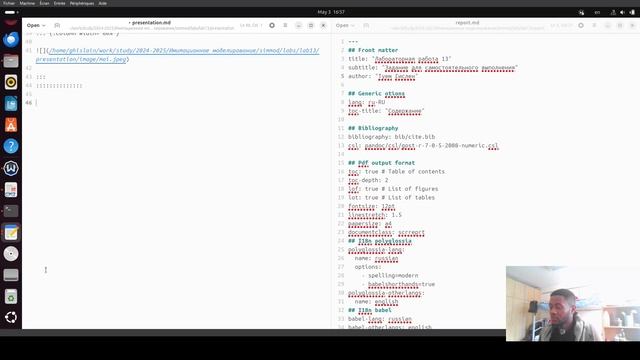Viewport: 640px width, 360px height.
Task: Follow the moi.jpeg image path link
Action: coord(178,55)
